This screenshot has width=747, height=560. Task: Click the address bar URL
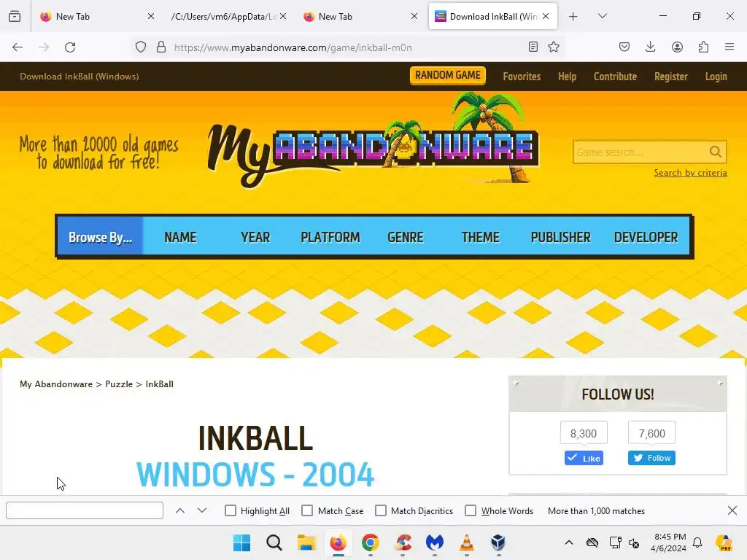point(293,47)
